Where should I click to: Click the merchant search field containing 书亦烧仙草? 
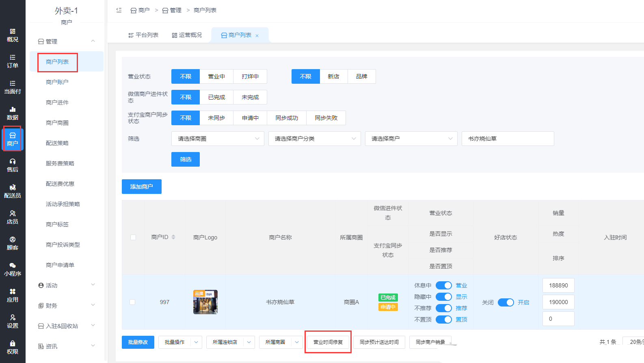point(508,139)
